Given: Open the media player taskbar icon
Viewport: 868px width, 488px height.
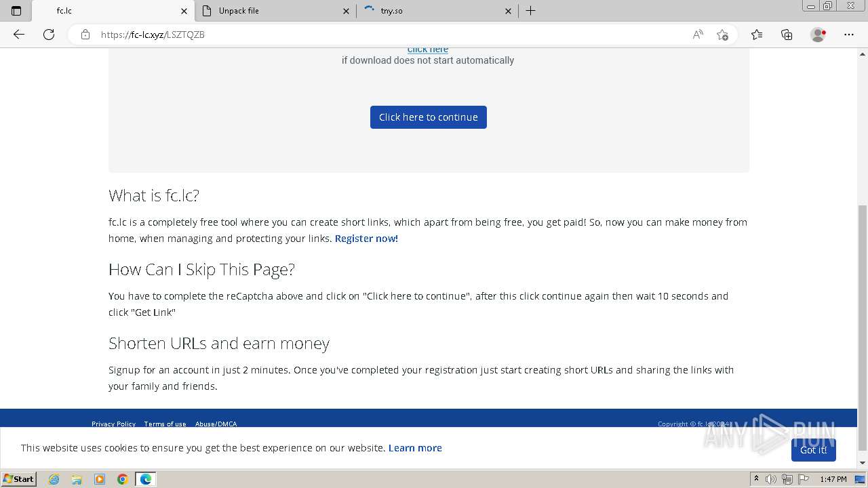Looking at the screenshot, I should pos(100,479).
